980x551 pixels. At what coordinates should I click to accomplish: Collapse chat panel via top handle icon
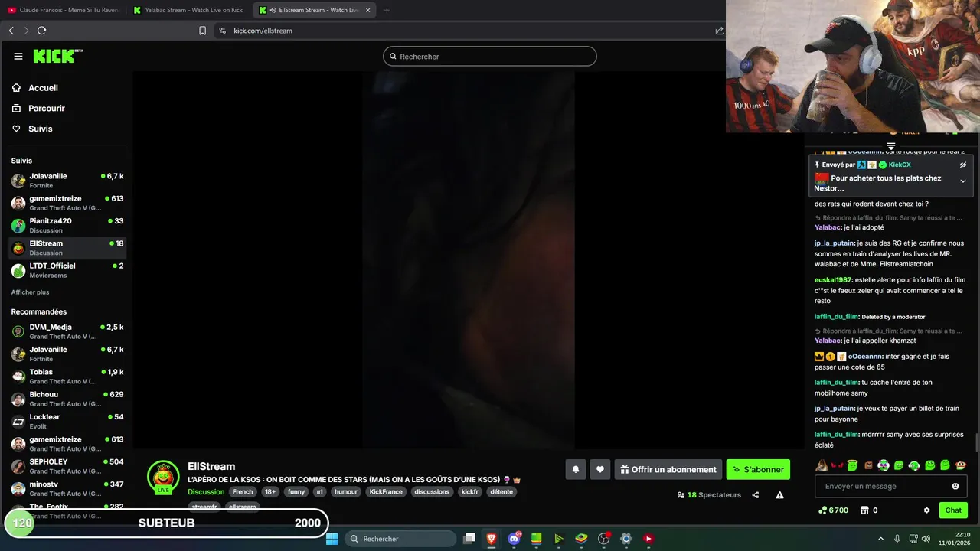pos(891,145)
